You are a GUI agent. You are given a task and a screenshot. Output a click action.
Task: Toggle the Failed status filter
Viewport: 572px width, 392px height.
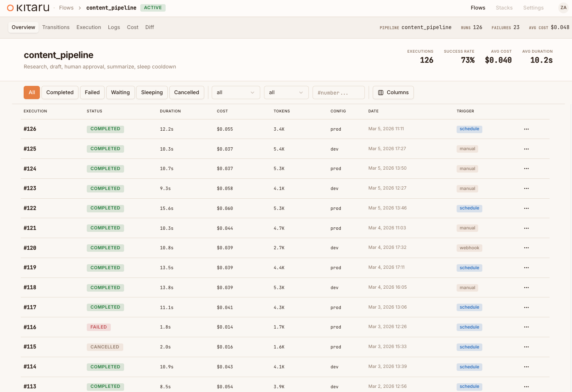pos(92,93)
